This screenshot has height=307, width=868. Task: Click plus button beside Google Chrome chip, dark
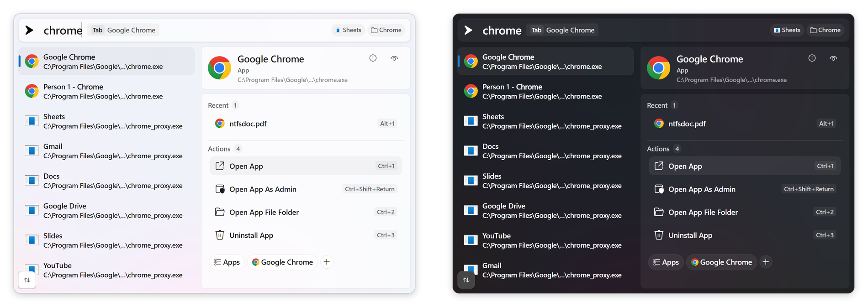click(766, 262)
